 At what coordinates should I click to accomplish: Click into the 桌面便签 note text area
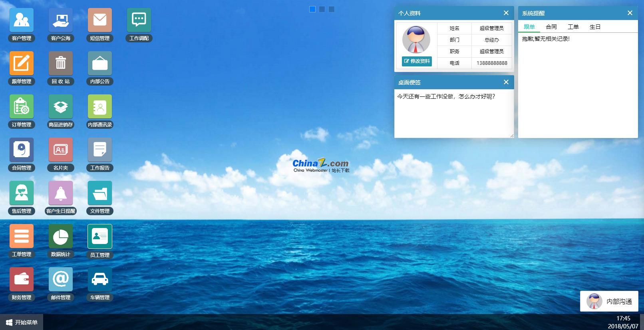pyautogui.click(x=454, y=114)
